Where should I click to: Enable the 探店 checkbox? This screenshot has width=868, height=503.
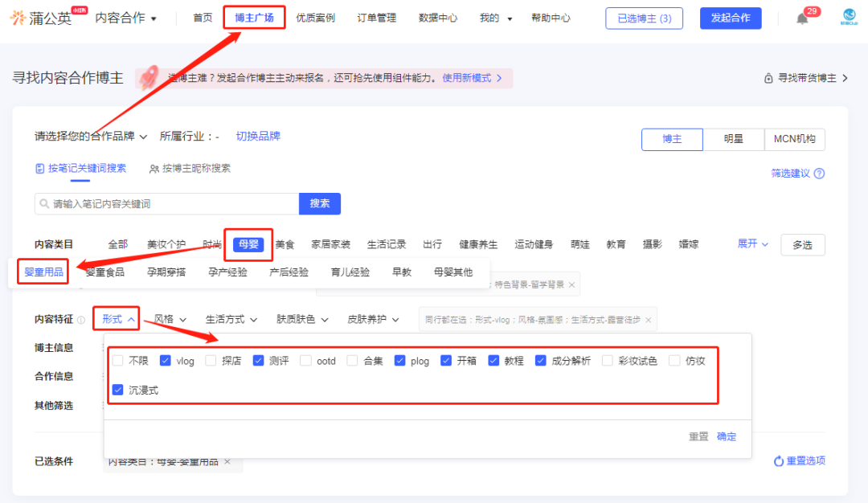tap(211, 361)
